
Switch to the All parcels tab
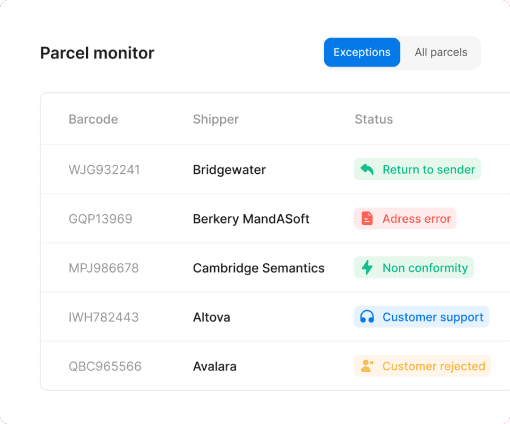point(441,52)
